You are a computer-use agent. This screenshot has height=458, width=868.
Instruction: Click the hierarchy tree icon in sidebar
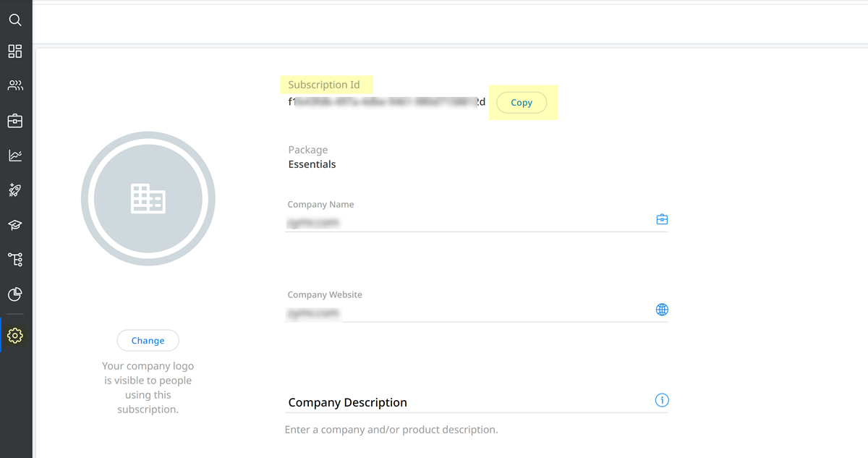click(15, 259)
